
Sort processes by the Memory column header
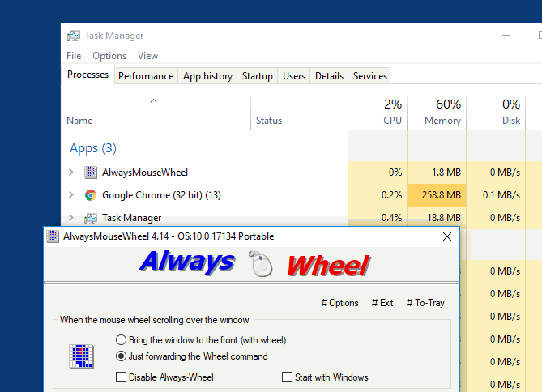pyautogui.click(x=437, y=113)
